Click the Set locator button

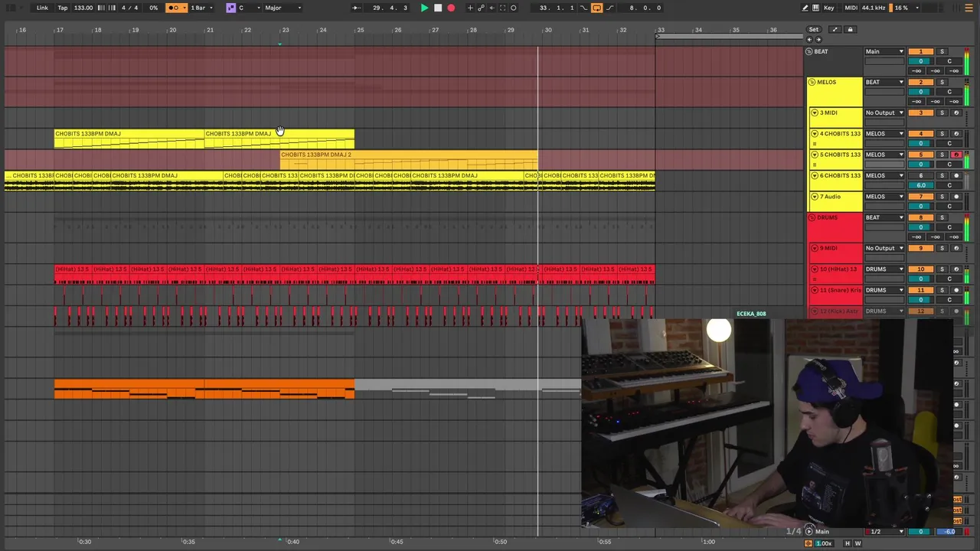pyautogui.click(x=814, y=30)
